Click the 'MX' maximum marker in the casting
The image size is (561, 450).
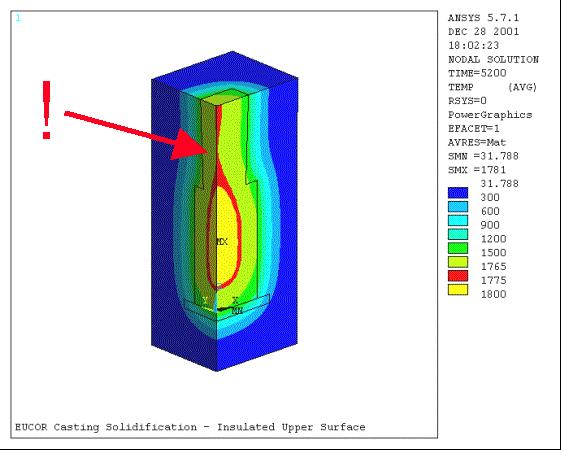tap(222, 242)
